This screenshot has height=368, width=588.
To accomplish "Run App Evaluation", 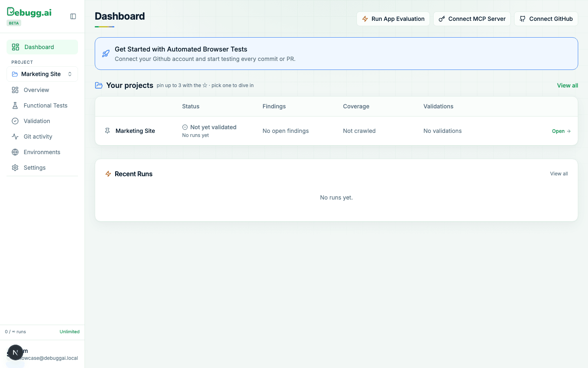I will coord(393,19).
